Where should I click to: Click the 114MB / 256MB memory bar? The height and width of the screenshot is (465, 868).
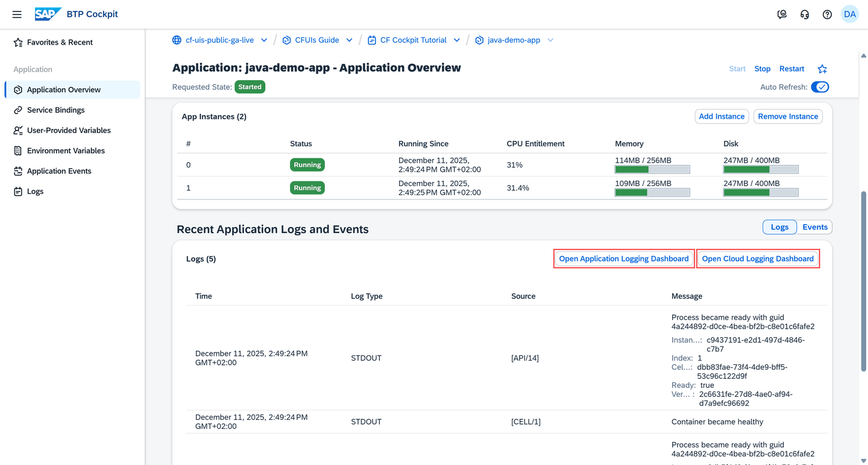pyautogui.click(x=652, y=170)
